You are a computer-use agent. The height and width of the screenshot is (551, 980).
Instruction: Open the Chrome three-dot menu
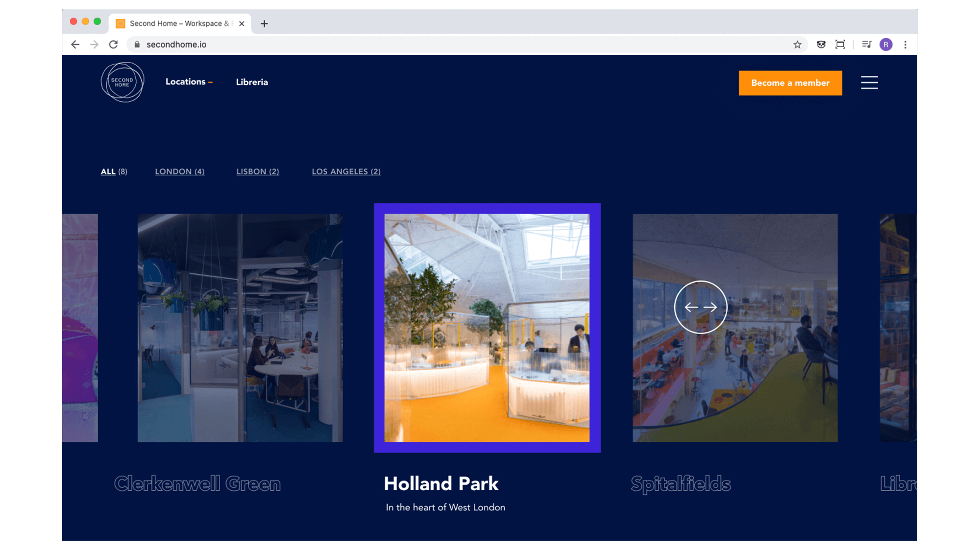pyautogui.click(x=905, y=45)
